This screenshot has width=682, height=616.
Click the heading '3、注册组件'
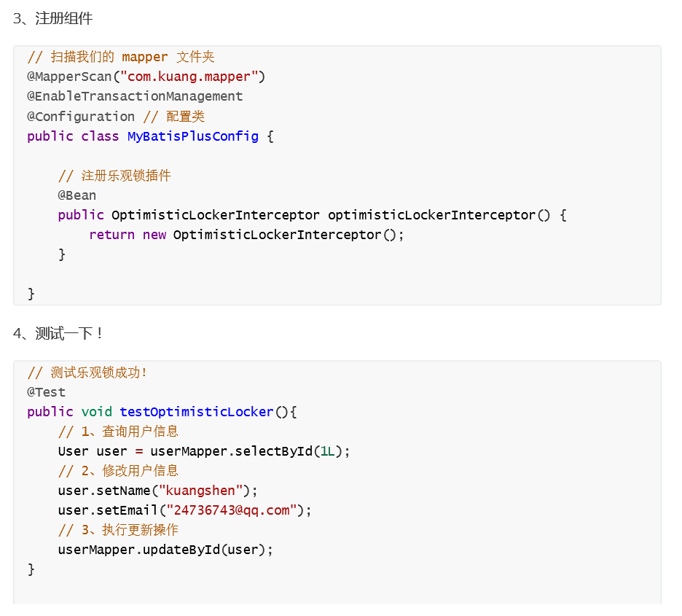point(52,18)
